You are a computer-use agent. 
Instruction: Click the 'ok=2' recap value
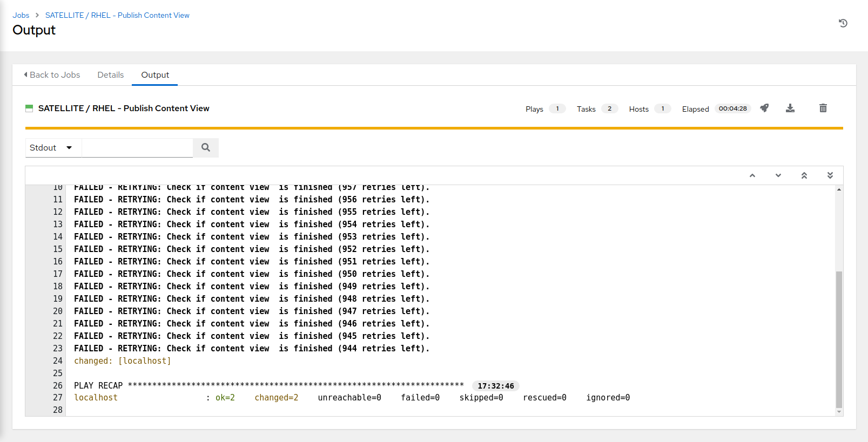click(225, 398)
